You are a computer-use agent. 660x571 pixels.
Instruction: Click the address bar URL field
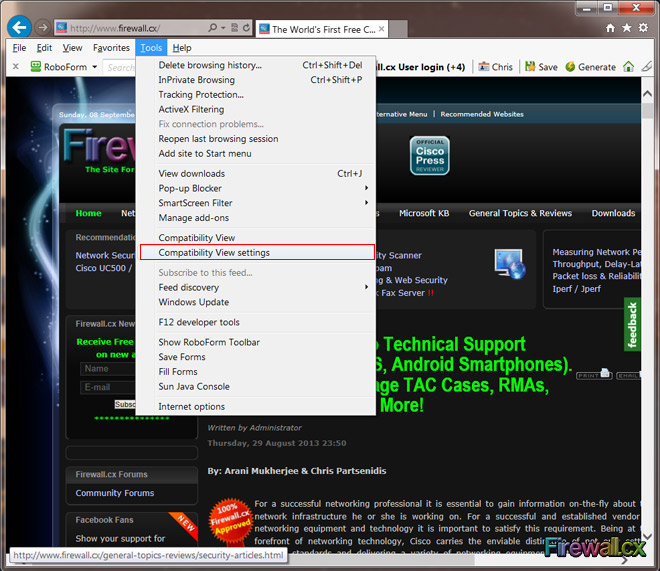137,28
